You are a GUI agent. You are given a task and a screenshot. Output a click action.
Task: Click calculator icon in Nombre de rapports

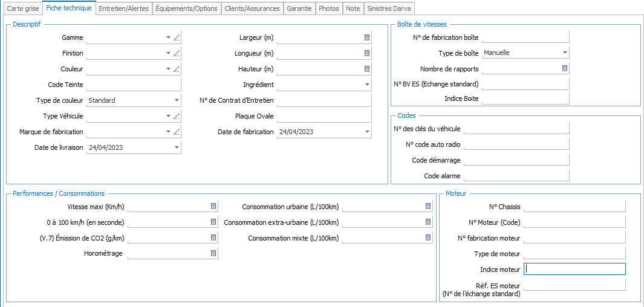coord(565,68)
